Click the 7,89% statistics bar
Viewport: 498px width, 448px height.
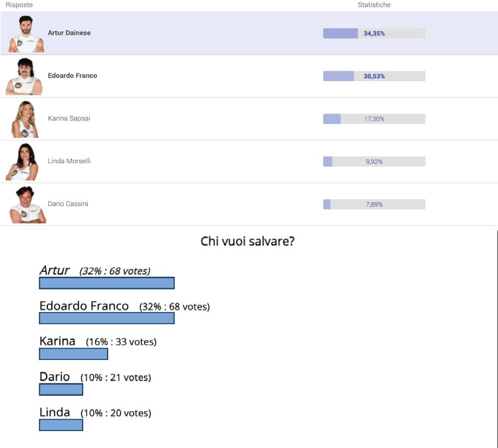[374, 204]
